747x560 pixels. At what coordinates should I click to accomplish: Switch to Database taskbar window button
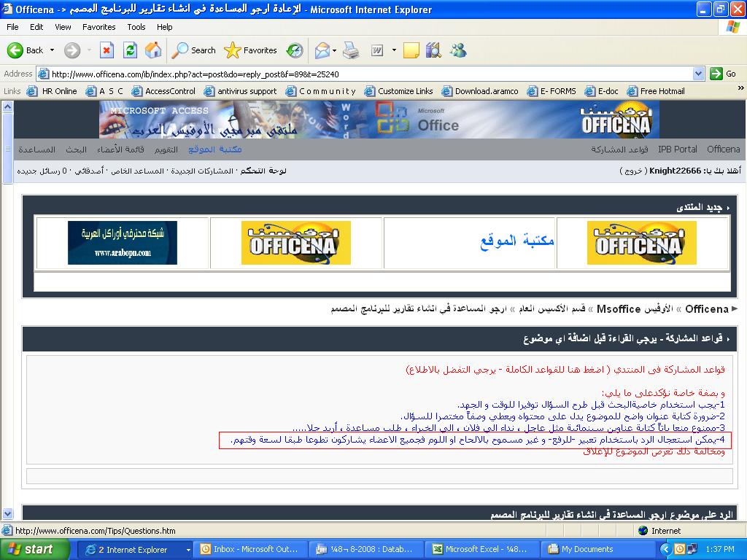365,550
